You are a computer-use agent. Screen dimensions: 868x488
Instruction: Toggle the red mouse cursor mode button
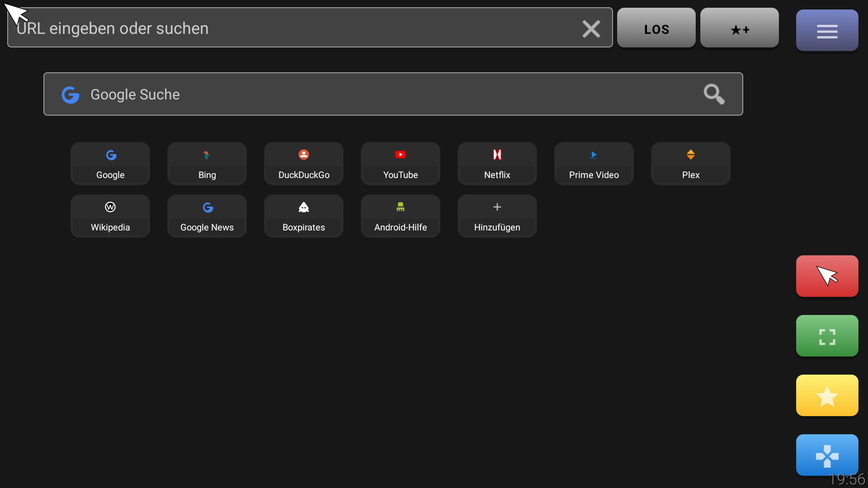827,276
